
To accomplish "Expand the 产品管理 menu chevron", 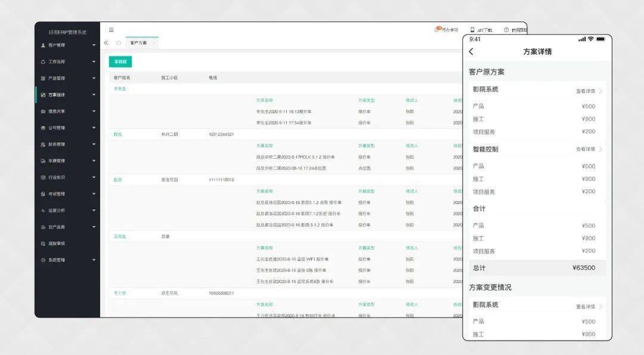I will click(x=94, y=78).
